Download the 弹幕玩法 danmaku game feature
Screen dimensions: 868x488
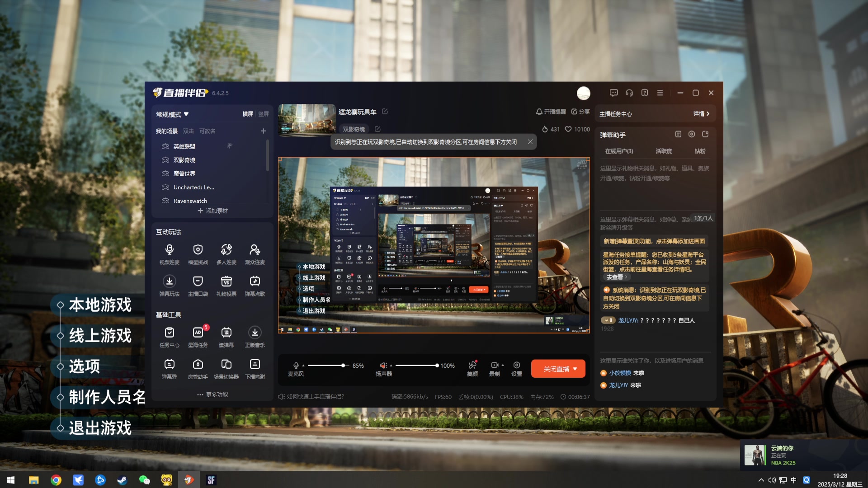coord(169,286)
